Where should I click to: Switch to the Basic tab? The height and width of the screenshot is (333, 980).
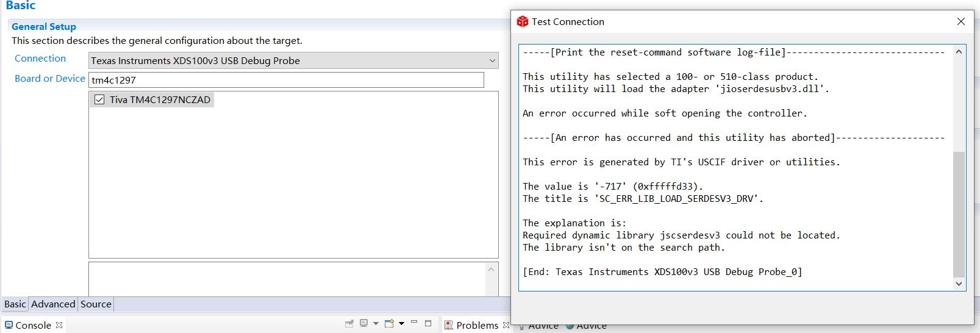pyautogui.click(x=15, y=304)
